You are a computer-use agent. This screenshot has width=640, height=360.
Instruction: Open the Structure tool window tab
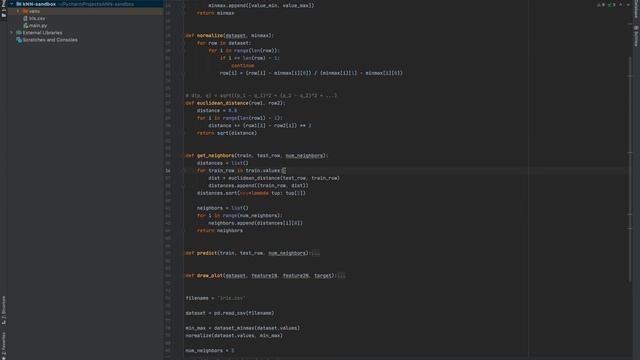[4, 310]
